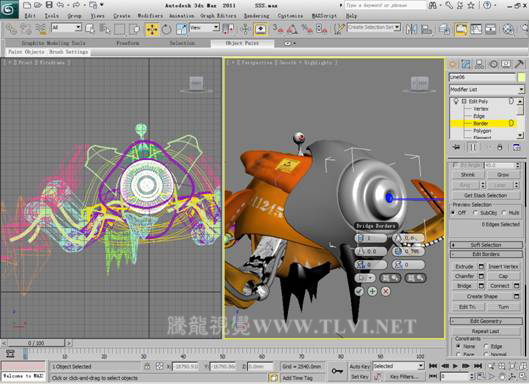
Task: Open the Motion command panel tab
Action: tap(493, 64)
